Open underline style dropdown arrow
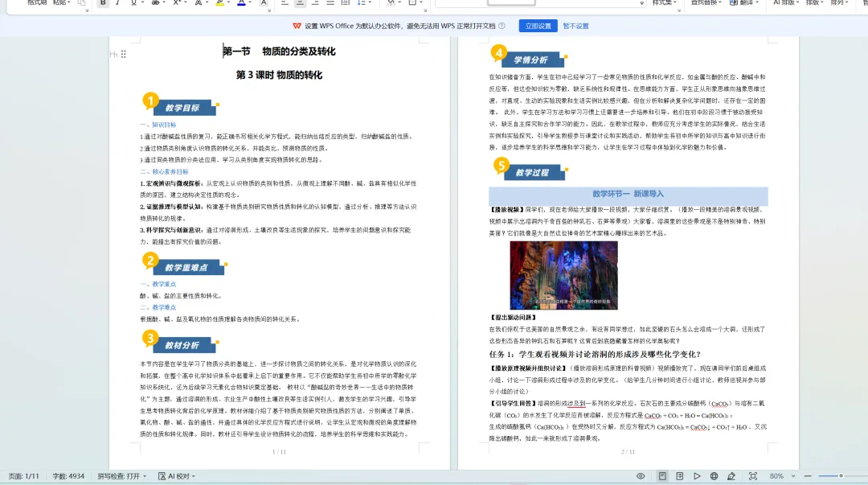 (142, 2)
